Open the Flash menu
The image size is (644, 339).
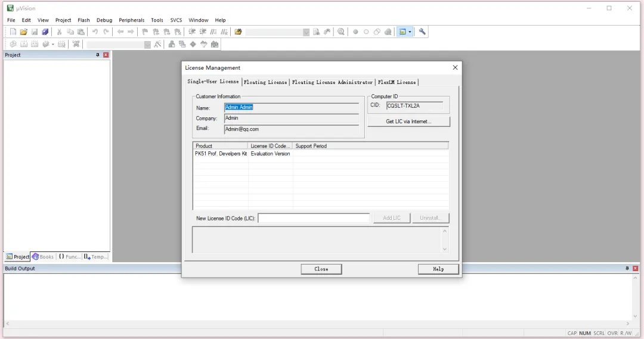point(84,20)
